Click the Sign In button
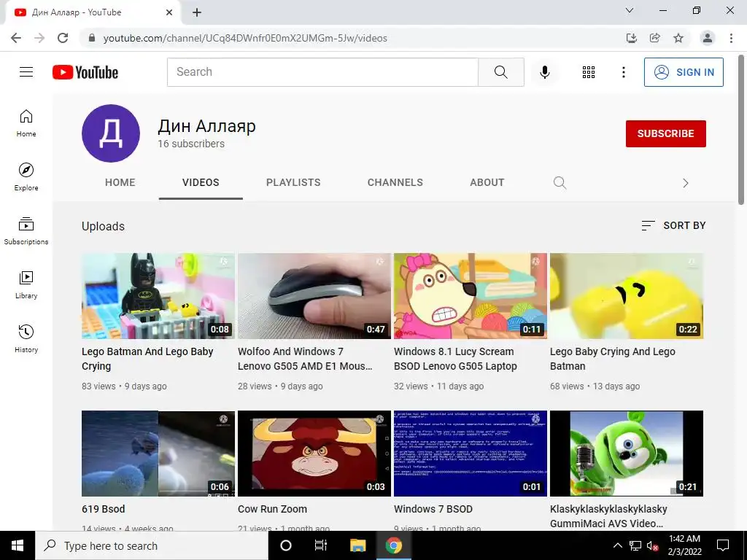Viewport: 747px width, 560px height. tap(684, 72)
